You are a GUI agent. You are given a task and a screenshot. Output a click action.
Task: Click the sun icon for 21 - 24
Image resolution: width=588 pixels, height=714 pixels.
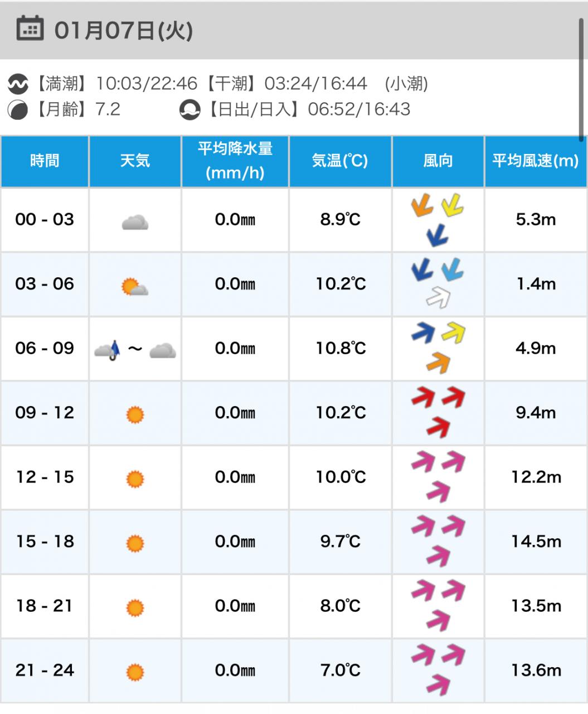[135, 672]
